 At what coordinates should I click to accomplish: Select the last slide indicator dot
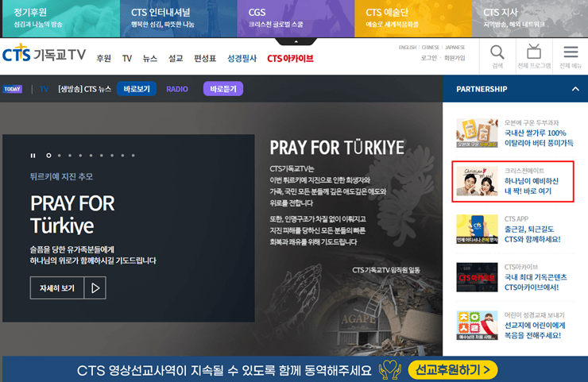click(x=133, y=156)
